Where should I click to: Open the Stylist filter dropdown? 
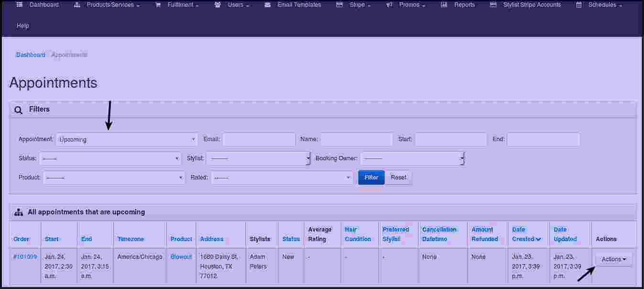pyautogui.click(x=258, y=158)
